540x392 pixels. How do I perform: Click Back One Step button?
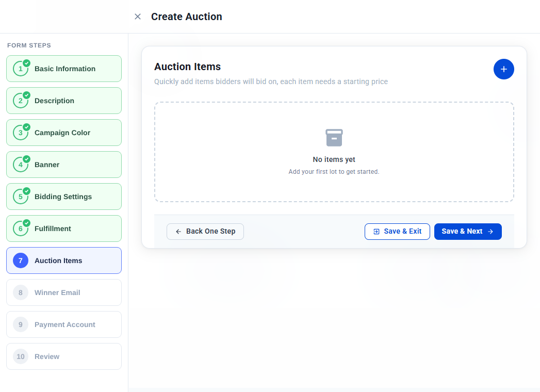205,232
